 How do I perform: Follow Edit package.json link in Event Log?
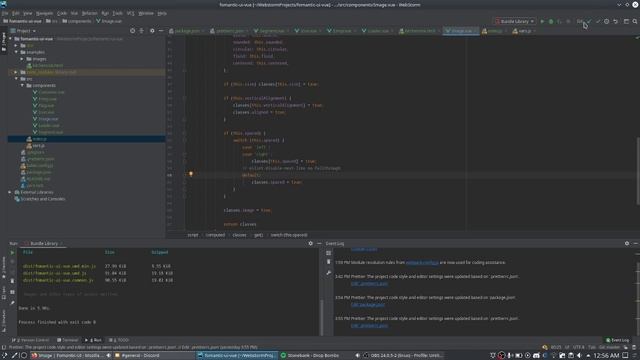368,304
